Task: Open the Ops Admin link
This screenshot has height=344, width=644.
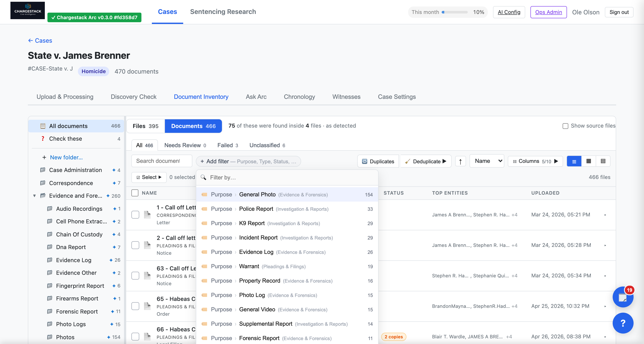Action: click(x=548, y=12)
